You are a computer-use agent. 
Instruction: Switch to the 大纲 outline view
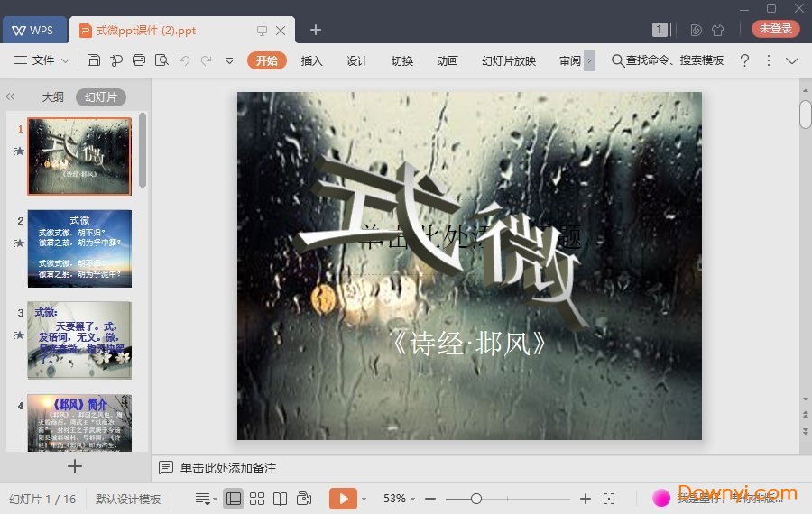(53, 96)
